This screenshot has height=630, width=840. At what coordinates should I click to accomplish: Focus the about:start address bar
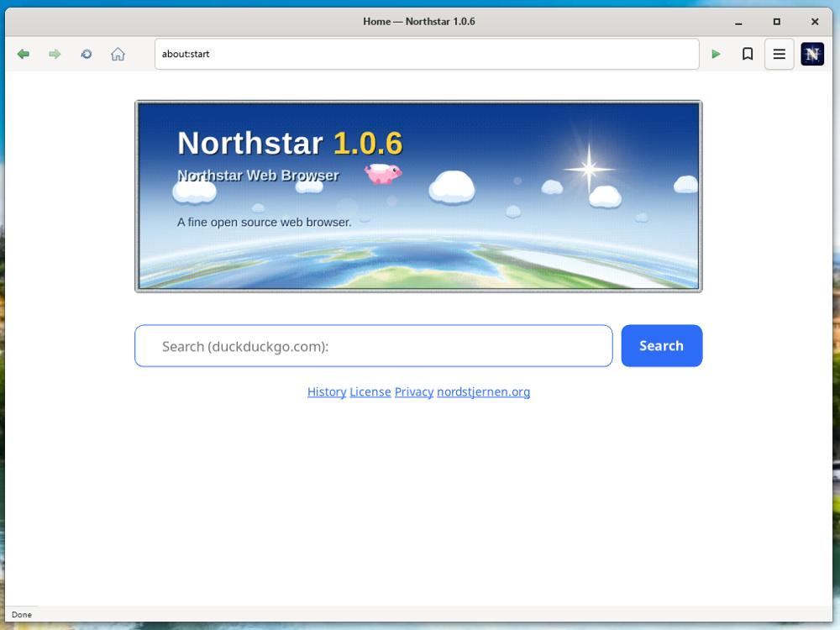(x=427, y=54)
